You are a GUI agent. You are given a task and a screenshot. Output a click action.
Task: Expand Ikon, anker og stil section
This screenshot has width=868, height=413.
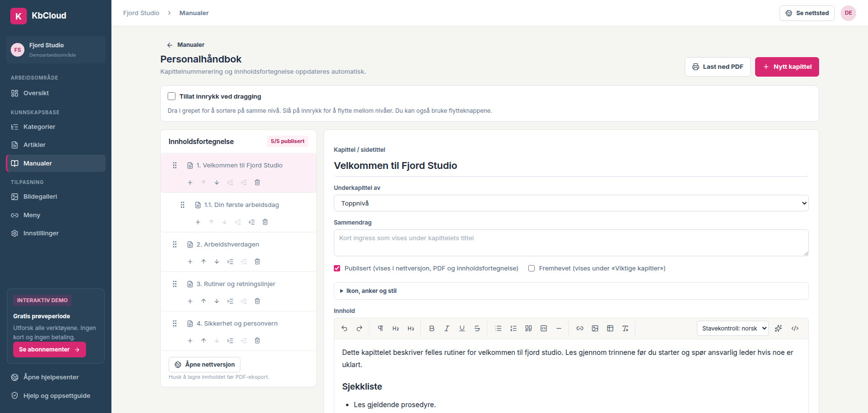pos(571,291)
